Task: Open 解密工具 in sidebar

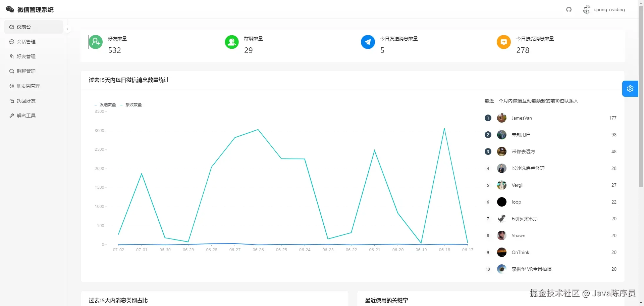Action: tap(34, 116)
